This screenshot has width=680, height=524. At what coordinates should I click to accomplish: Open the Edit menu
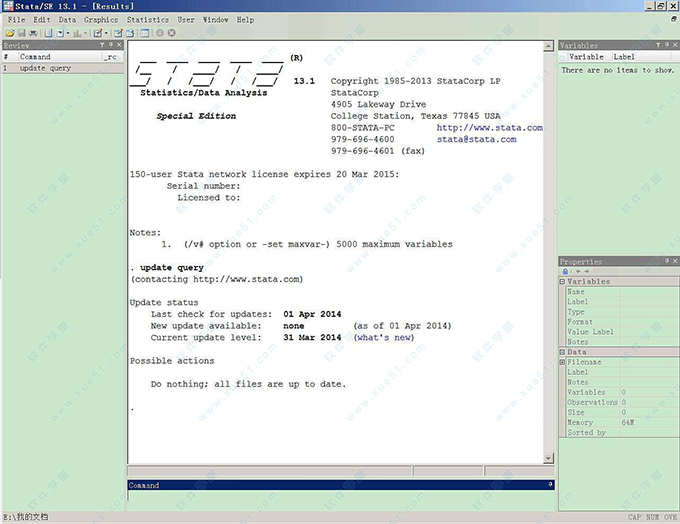pyautogui.click(x=42, y=20)
